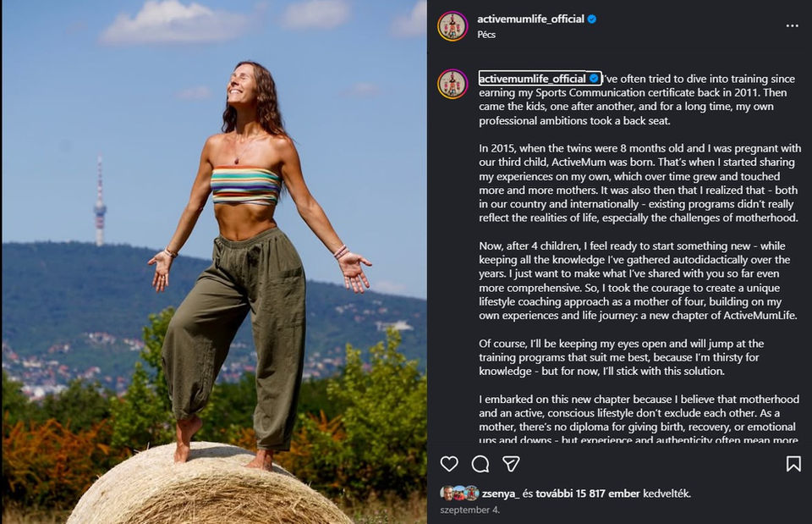Click the ActiveMum avatar beside the caption
This screenshot has width=812, height=524.
click(452, 84)
